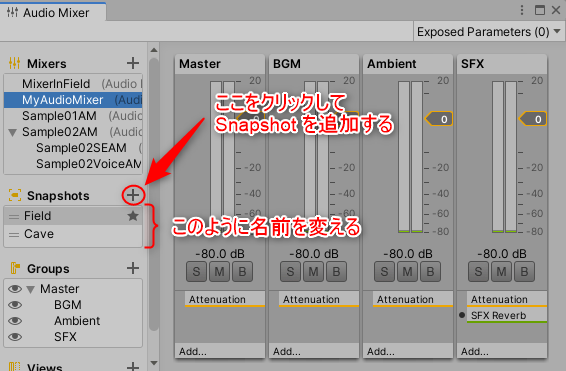
Task: Open the Audio Mixer panel kebab menu
Action: coord(522,10)
